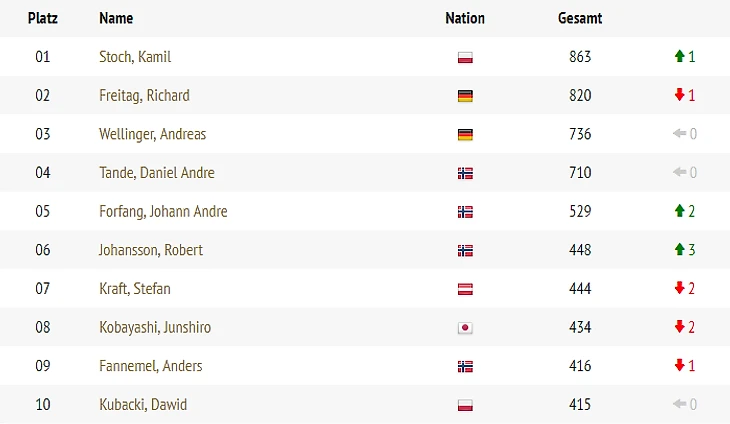Click the Austrian flag in Kraft, Stefan's row

coord(465,289)
